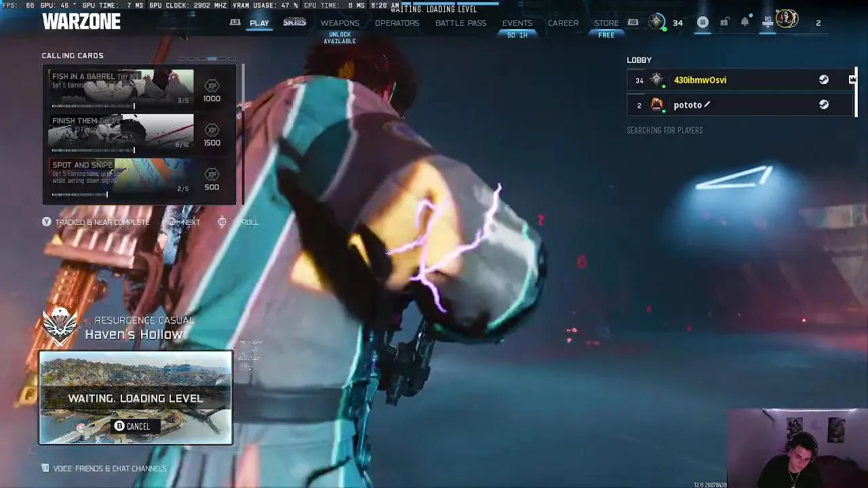
Task: Open the STORE tab
Action: [606, 23]
